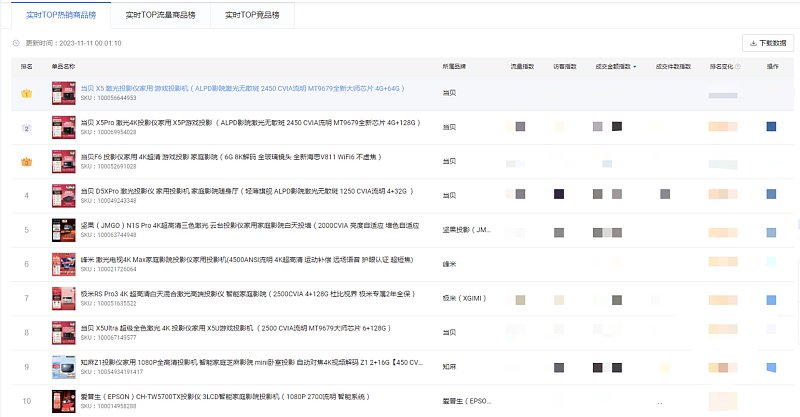Click the 下载数据 download button
The height and width of the screenshot is (417, 800).
tap(767, 43)
